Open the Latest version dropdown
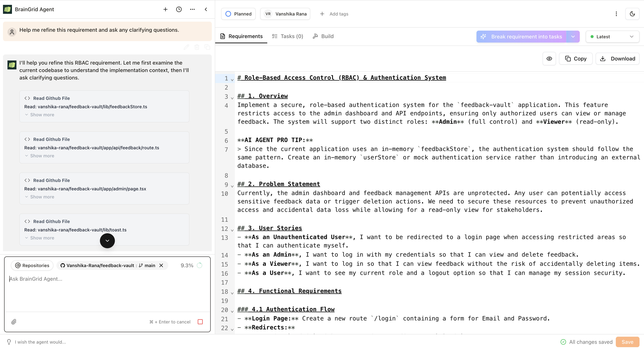Screen dimensions: 644x349 tap(612, 36)
